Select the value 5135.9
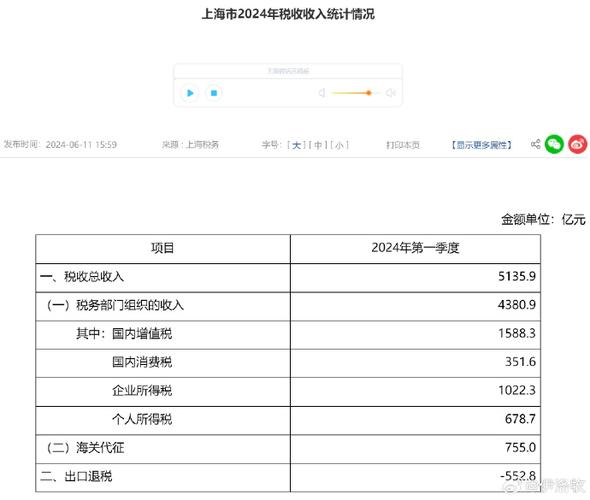Screen dimensions: 590x500 [x=517, y=277]
